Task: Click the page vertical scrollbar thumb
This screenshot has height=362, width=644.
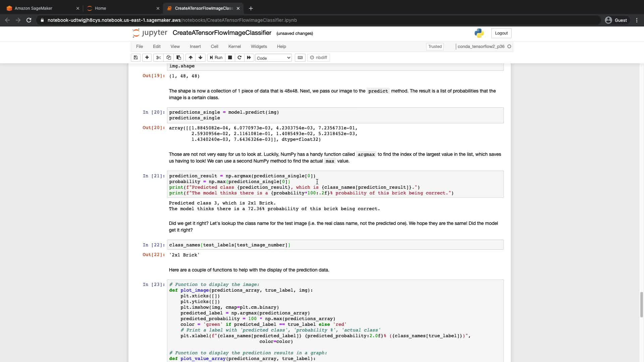Action: click(641, 304)
